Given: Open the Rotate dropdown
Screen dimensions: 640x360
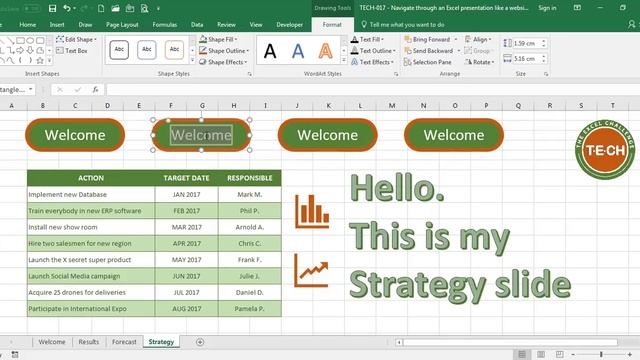Looking at the screenshot, I should pos(479,62).
